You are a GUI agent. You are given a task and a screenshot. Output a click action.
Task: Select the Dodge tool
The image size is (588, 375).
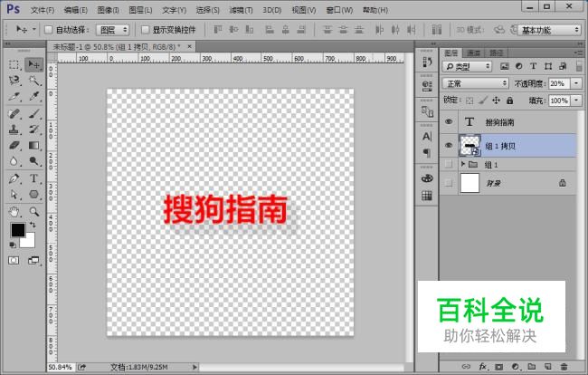coord(33,161)
